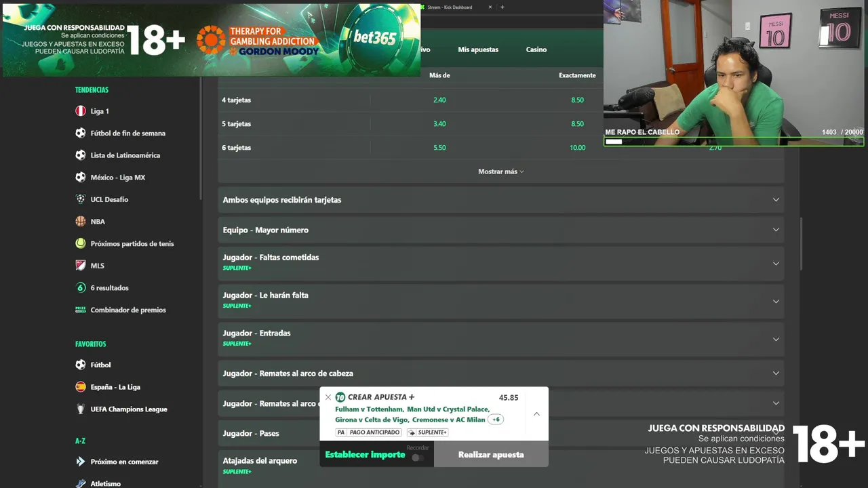
Task: Close the bet slip with X icon
Action: (x=328, y=397)
